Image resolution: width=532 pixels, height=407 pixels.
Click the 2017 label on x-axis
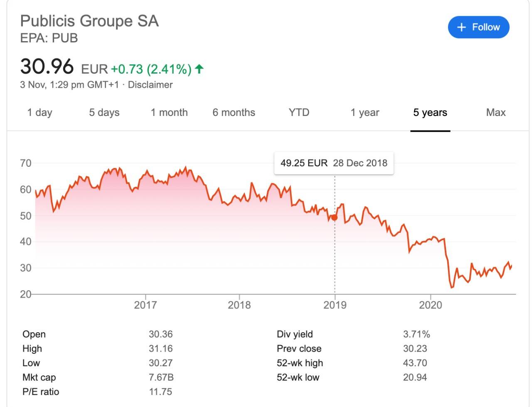[145, 305]
